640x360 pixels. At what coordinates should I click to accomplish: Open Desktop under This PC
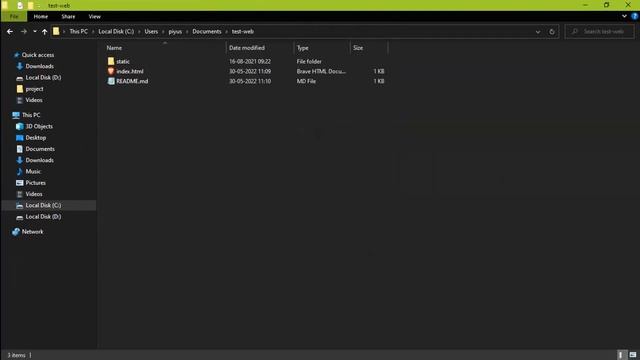pos(36,138)
